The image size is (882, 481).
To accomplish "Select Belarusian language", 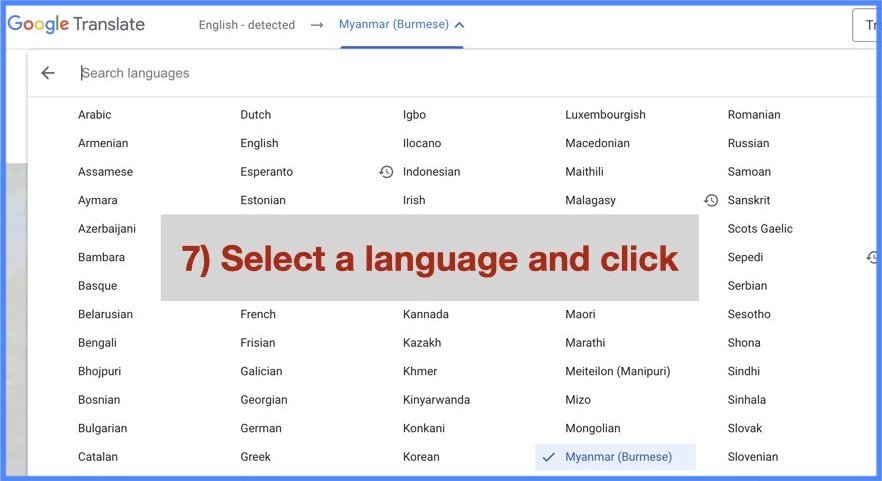I will [105, 314].
